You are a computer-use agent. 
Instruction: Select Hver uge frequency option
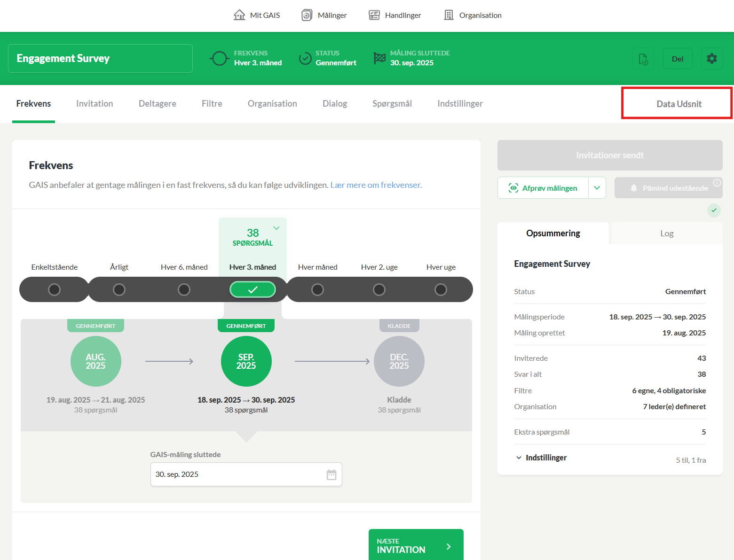pyautogui.click(x=441, y=289)
